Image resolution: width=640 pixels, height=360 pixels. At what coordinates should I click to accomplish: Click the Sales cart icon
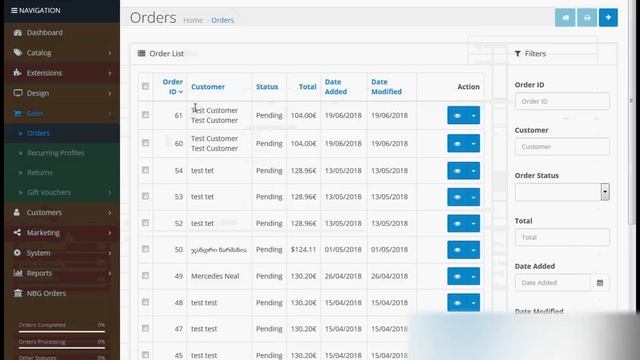(x=18, y=113)
